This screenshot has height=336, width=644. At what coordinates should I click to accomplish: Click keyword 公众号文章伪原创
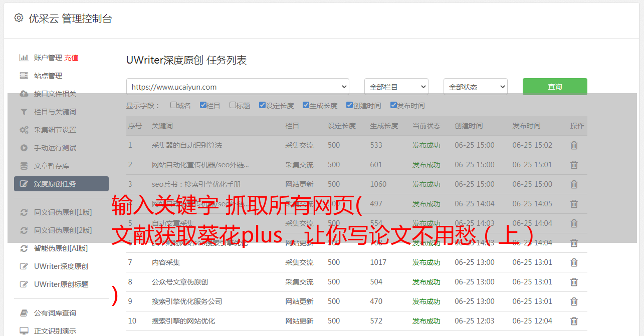click(x=180, y=282)
